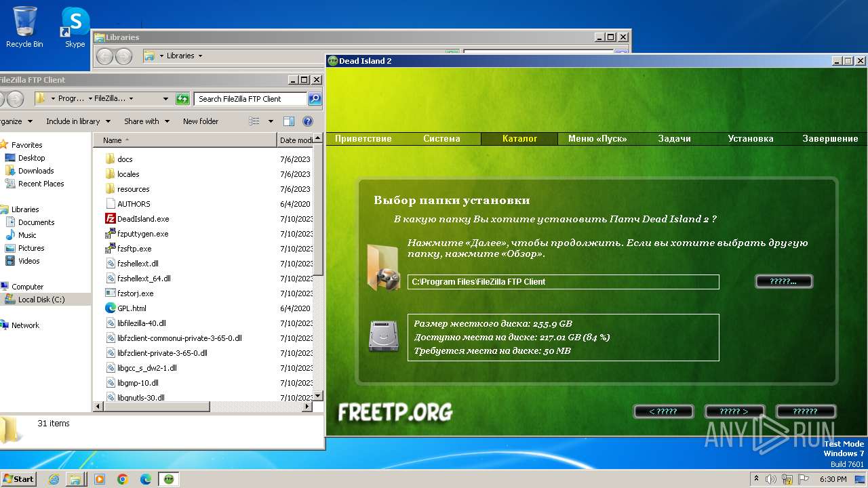Select the DeadIsland.exe file icon
The width and height of the screenshot is (868, 488).
111,219
